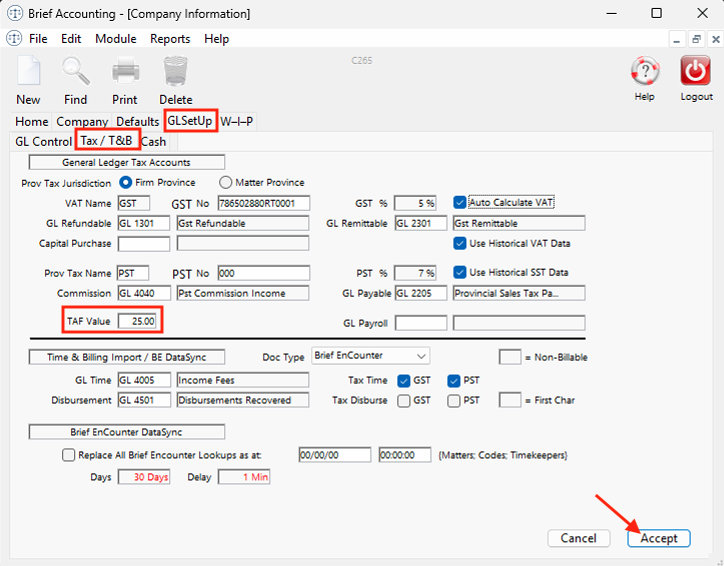Image resolution: width=724 pixels, height=566 pixels.
Task: Close the inner Company Information window
Action: click(x=715, y=40)
